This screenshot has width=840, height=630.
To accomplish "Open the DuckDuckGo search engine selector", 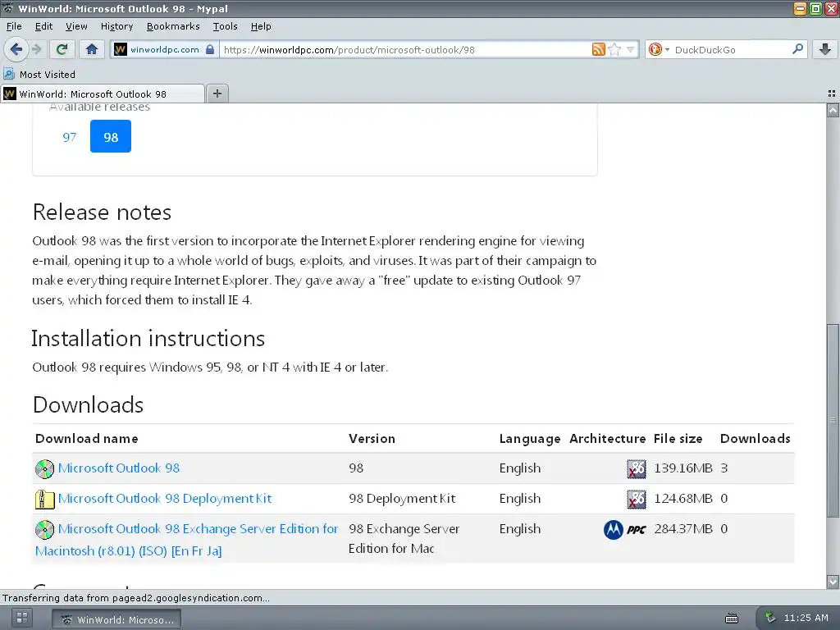I will tap(659, 50).
